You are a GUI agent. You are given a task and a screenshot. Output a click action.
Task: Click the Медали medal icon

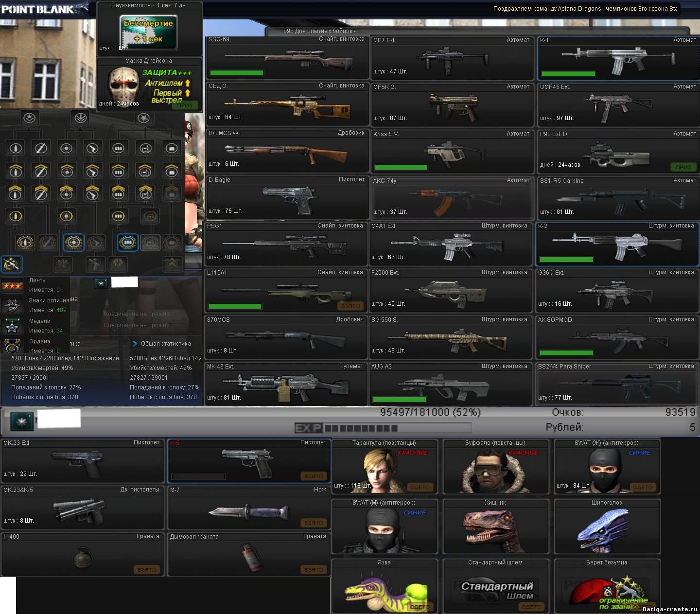click(x=12, y=326)
